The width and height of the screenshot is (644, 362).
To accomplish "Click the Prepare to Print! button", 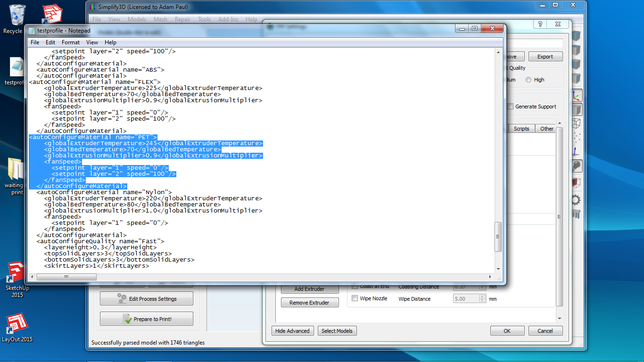I will [x=147, y=319].
